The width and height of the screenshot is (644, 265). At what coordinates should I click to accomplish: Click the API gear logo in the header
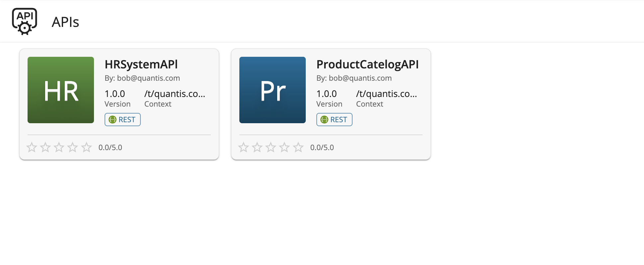(25, 22)
